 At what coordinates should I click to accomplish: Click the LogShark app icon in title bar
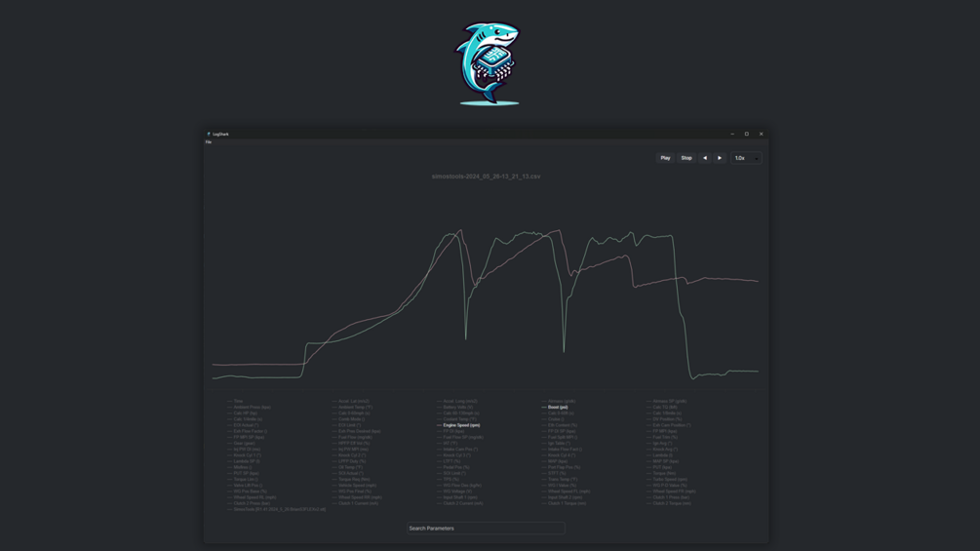209,134
